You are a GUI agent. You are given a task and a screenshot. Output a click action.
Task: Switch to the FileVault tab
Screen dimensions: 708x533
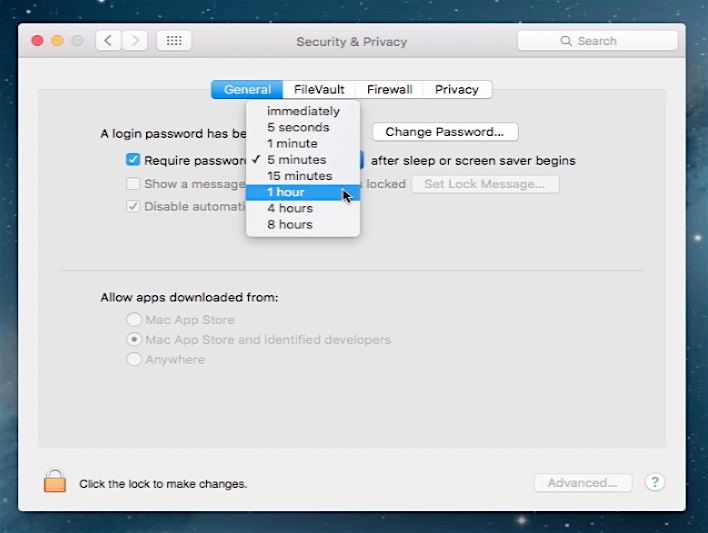[x=319, y=89]
